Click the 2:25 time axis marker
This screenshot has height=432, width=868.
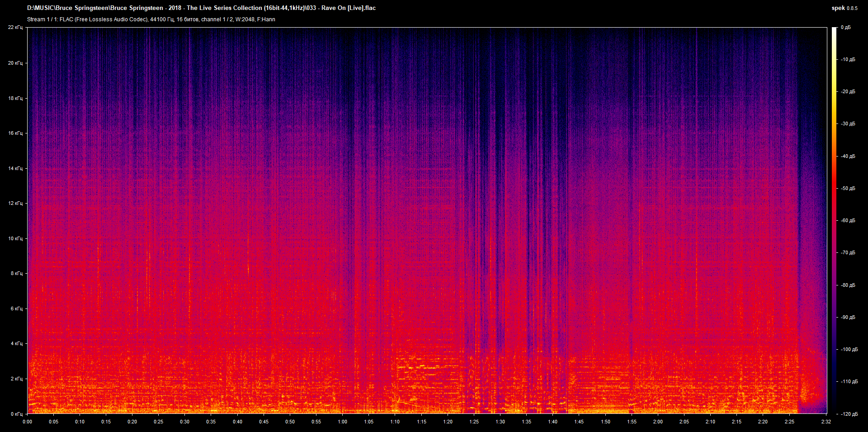[x=789, y=422]
